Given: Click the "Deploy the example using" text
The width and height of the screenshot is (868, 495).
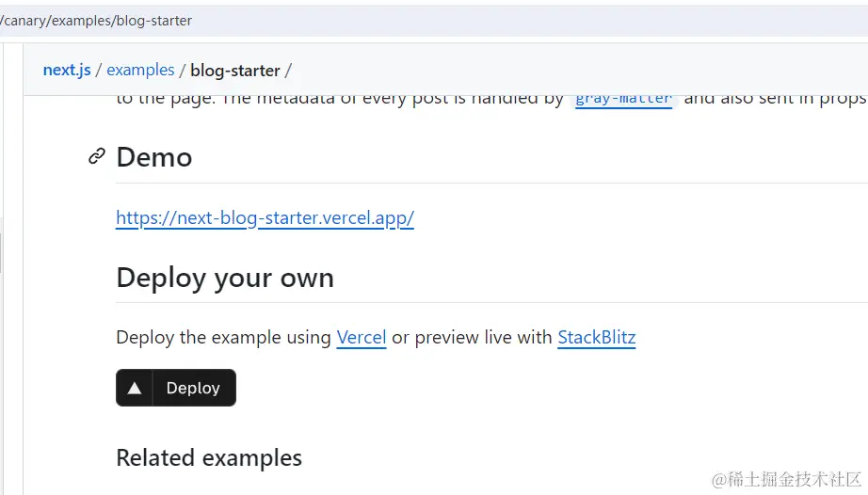Looking at the screenshot, I should click(224, 338).
